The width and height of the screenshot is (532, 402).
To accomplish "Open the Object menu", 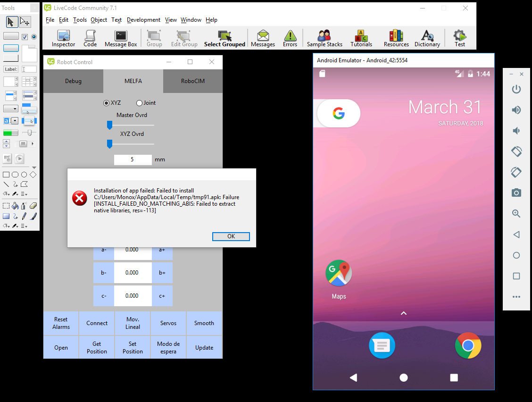I will [x=99, y=20].
